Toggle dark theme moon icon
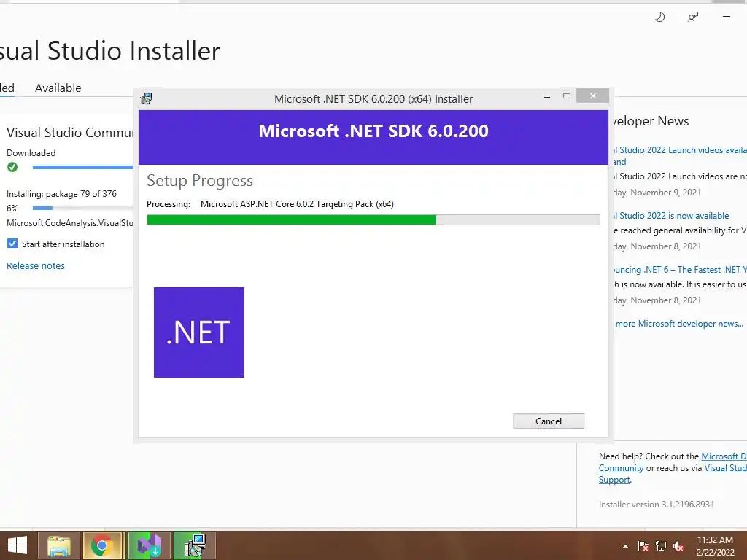Screen dimensions: 747x560 659,17
